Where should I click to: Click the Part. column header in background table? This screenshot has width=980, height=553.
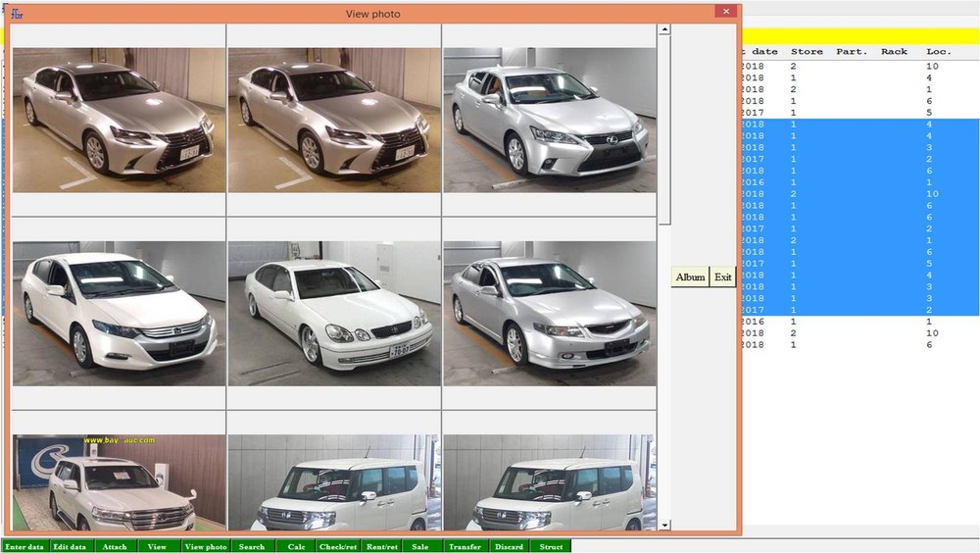[852, 52]
